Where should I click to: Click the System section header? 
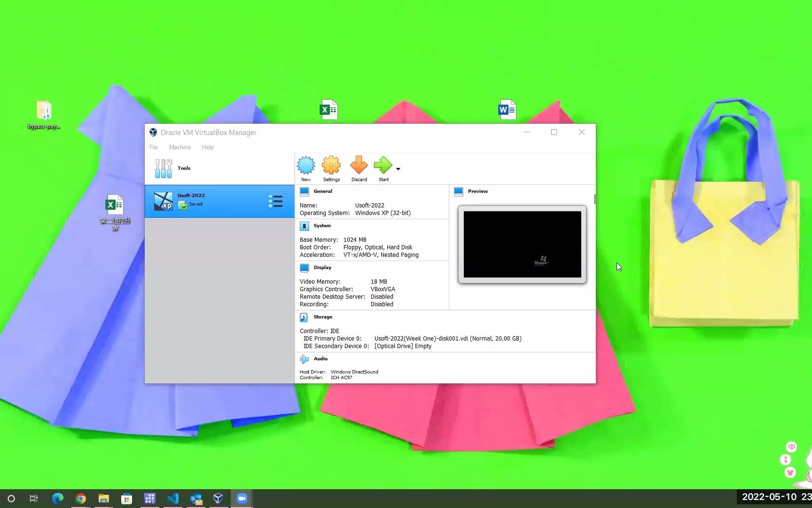point(322,226)
